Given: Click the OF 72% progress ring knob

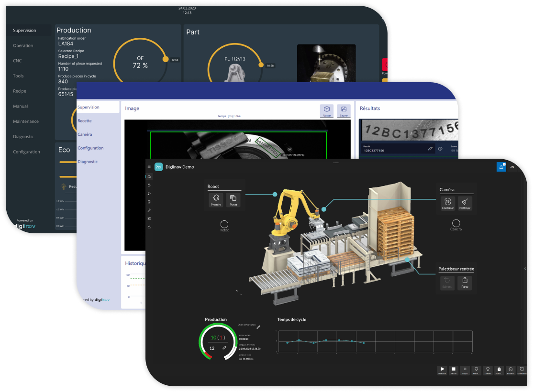Looking at the screenshot, I should tap(166, 60).
